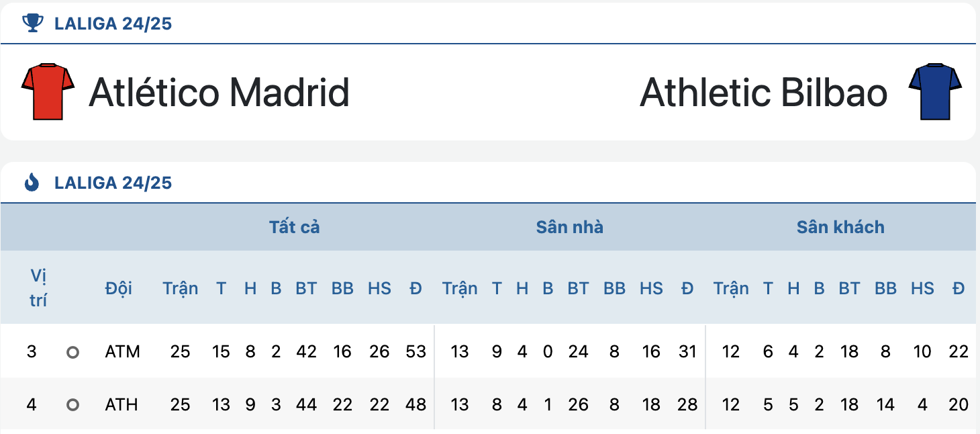980x434 pixels.
Task: Click the LALIGA 24/25 title in top panel
Action: (x=113, y=24)
